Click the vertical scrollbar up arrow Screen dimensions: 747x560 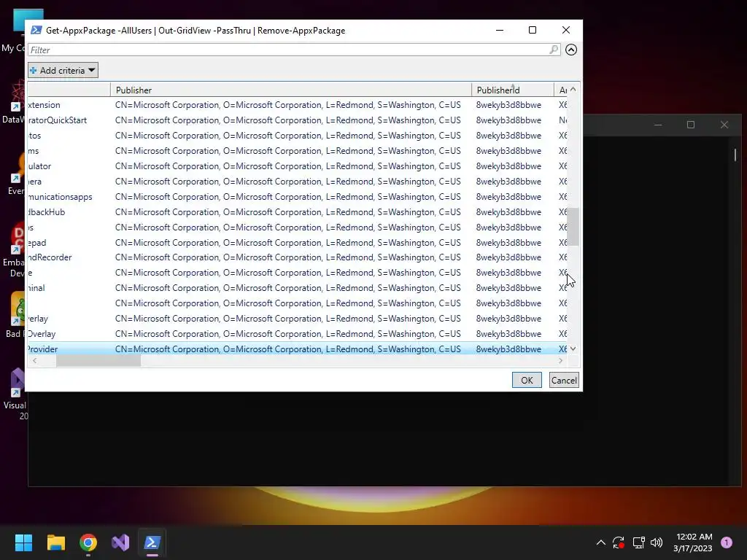573,90
